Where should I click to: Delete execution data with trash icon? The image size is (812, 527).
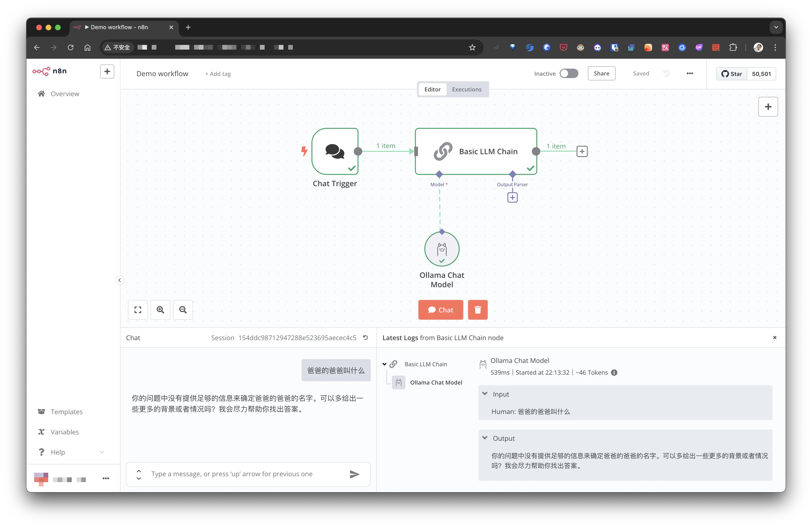coord(477,310)
